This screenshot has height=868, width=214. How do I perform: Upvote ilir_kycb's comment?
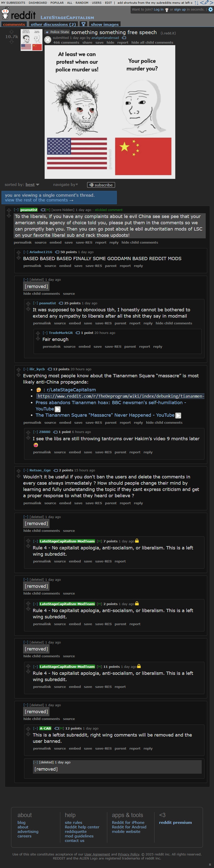(x=19, y=369)
